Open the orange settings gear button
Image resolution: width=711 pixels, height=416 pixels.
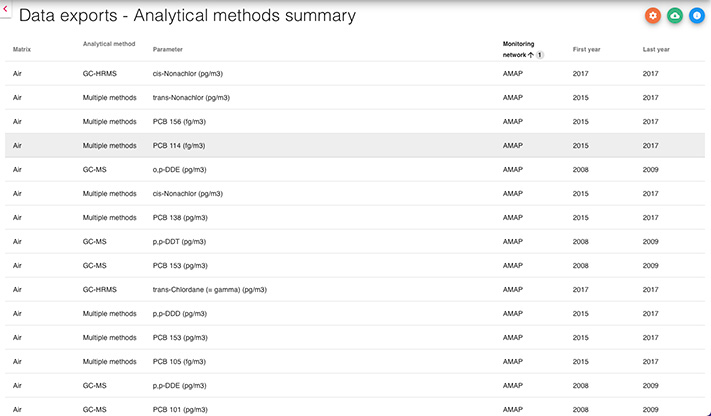653,16
